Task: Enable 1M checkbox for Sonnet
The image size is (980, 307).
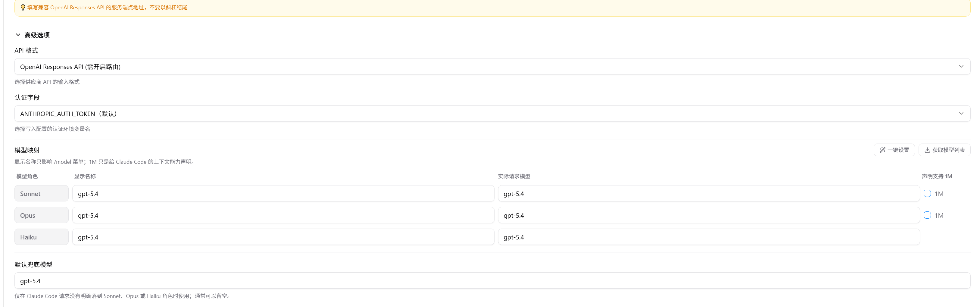Action: [927, 194]
